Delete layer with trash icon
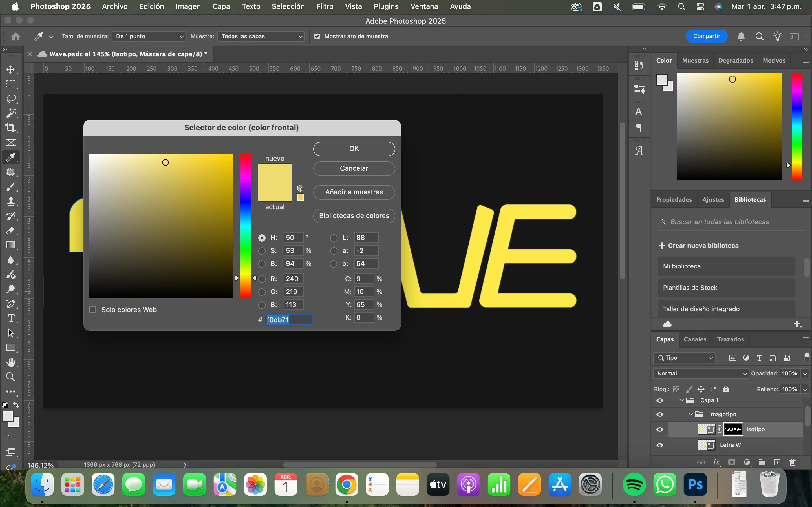The width and height of the screenshot is (812, 507). [x=793, y=462]
